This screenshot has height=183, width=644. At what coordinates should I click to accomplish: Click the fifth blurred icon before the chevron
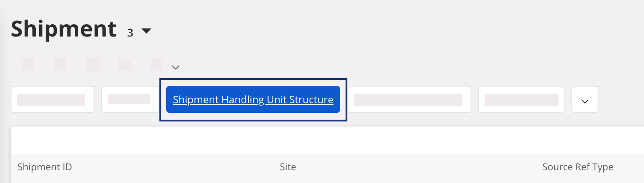157,65
